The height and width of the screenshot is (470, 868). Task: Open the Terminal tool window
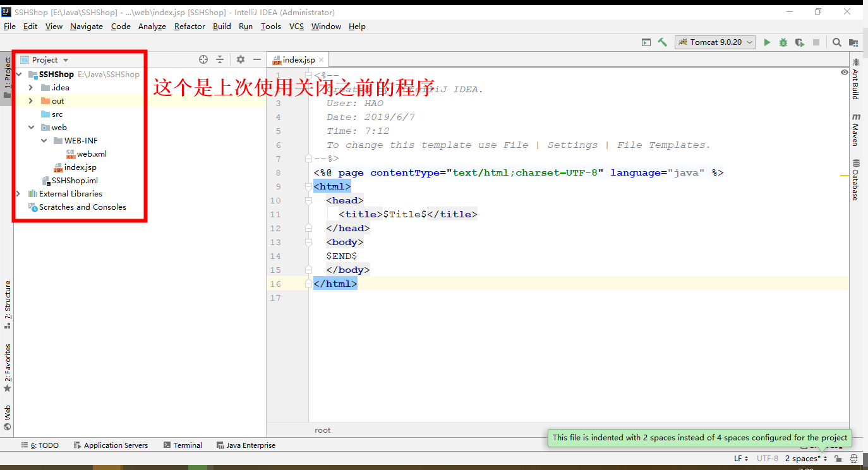pyautogui.click(x=183, y=445)
